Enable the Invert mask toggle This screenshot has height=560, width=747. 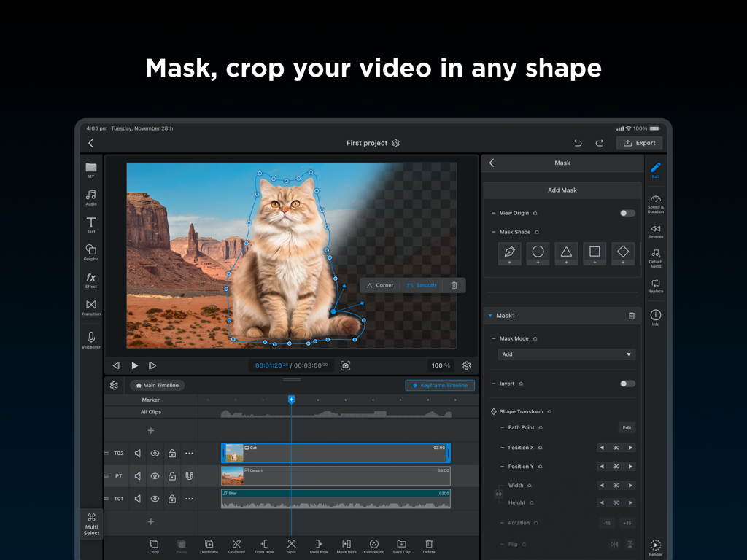point(626,383)
